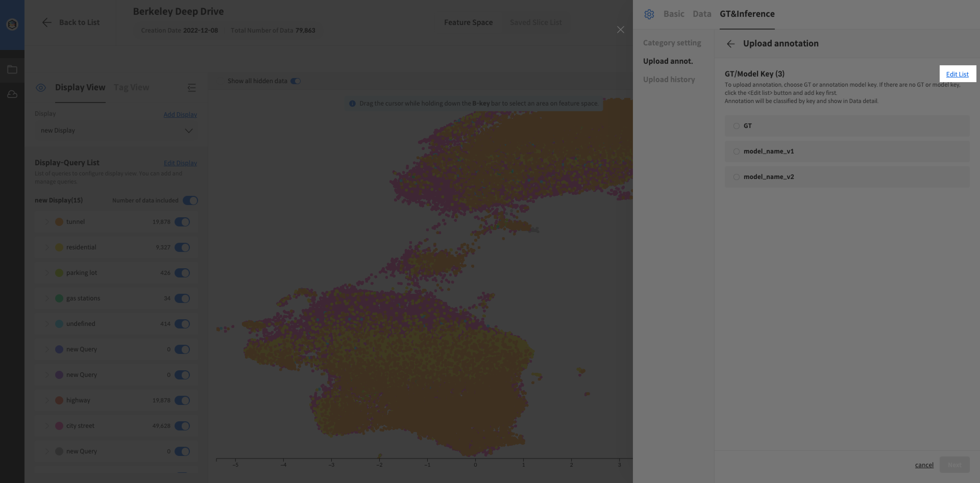Image resolution: width=980 pixels, height=483 pixels.
Task: Expand the city street query row
Action: (47, 426)
